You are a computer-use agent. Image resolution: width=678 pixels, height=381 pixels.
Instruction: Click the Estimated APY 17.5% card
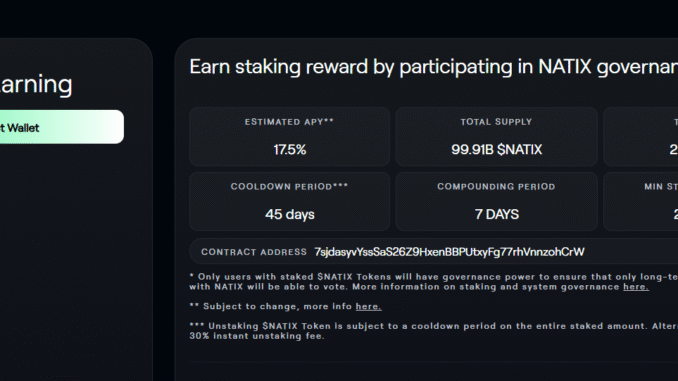coord(289,137)
